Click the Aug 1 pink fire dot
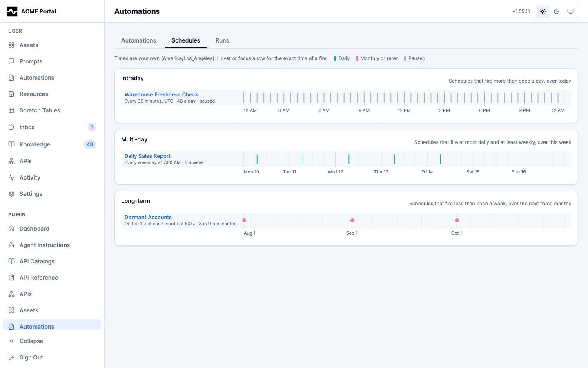The height and width of the screenshot is (368, 588). [244, 220]
